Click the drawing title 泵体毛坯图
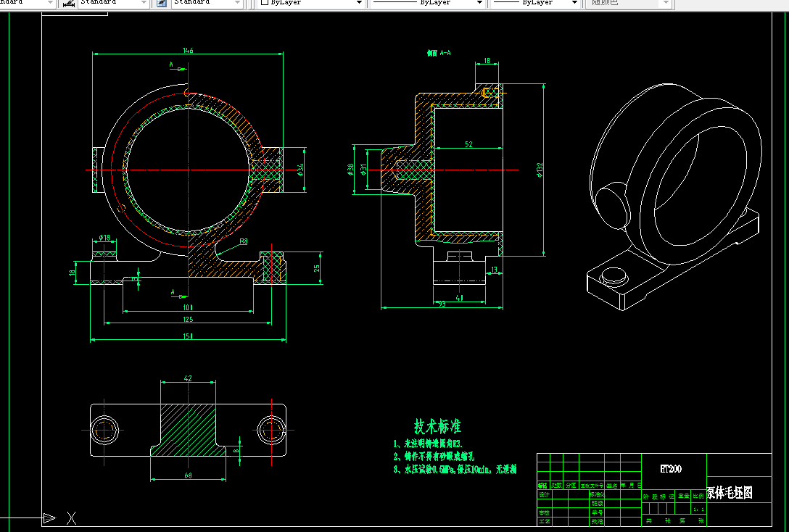 [x=730, y=493]
